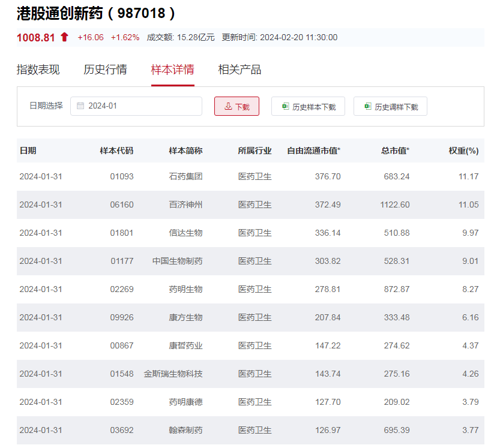
Task: Click free-float value 376.70
Action: 328,176
